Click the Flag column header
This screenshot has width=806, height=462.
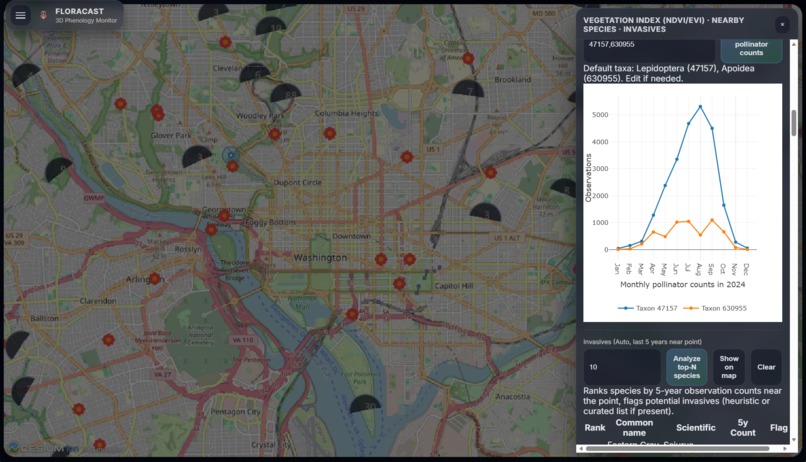[778, 428]
